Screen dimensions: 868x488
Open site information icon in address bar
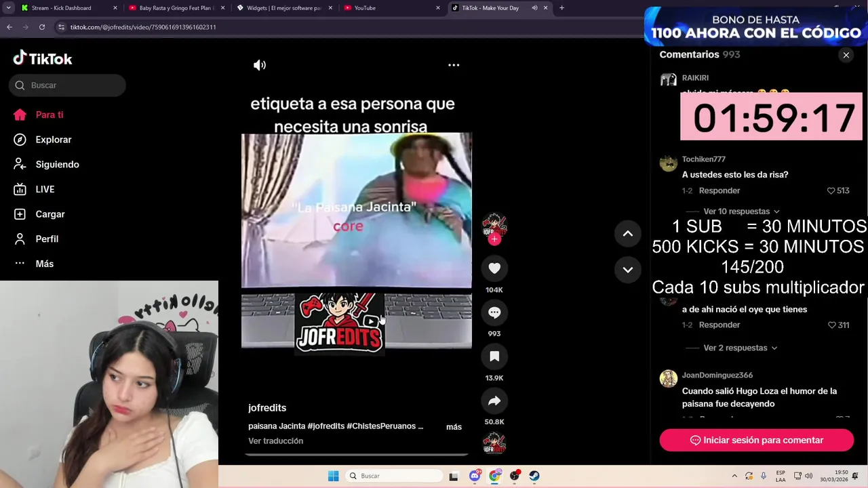[x=62, y=27]
